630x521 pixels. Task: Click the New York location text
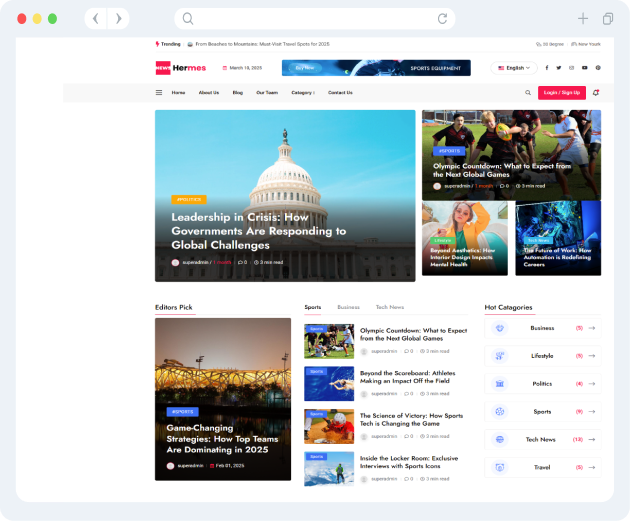589,44
